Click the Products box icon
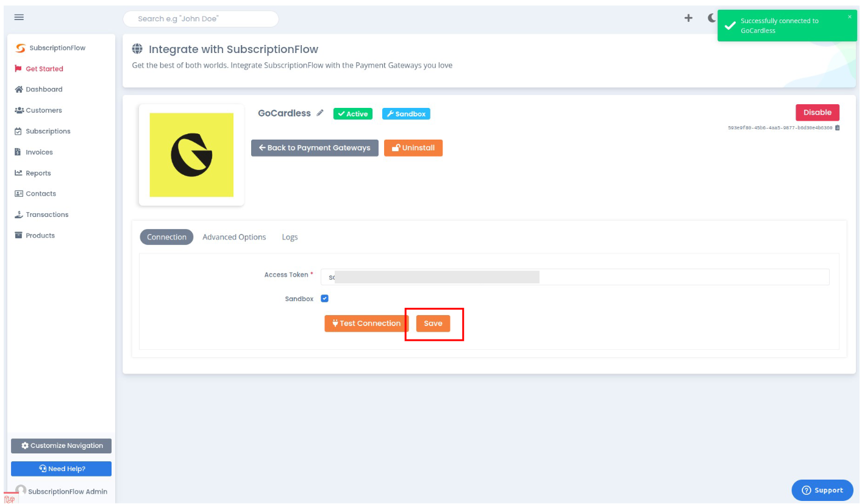The width and height of the screenshot is (862, 504). pyautogui.click(x=18, y=235)
